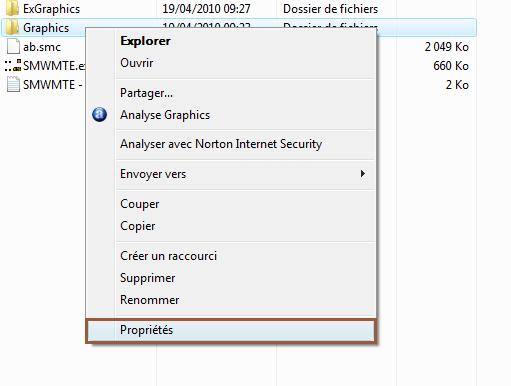
Task: Choose Couper from the menu
Action: 140,204
